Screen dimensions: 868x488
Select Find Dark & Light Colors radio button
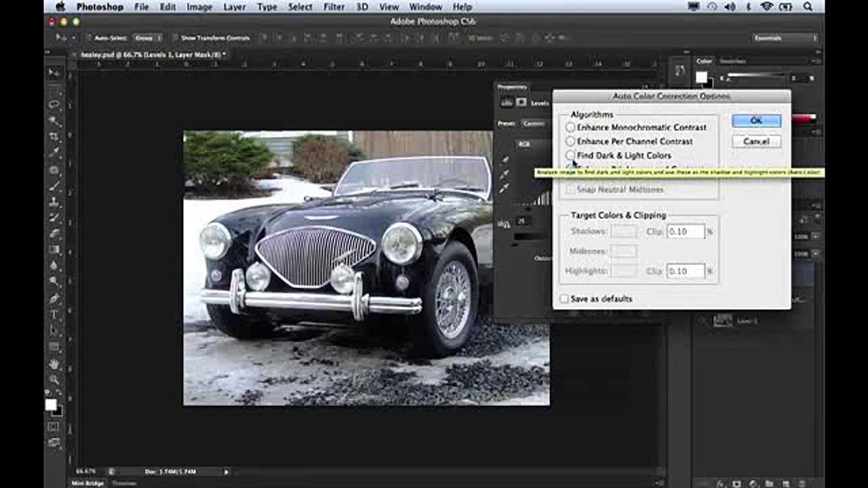570,155
